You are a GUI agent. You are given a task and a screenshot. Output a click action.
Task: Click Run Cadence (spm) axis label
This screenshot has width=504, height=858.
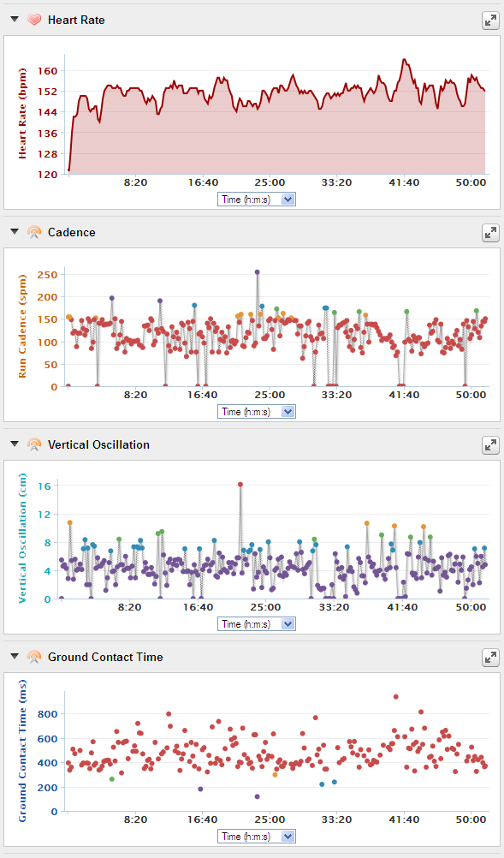click(x=22, y=326)
